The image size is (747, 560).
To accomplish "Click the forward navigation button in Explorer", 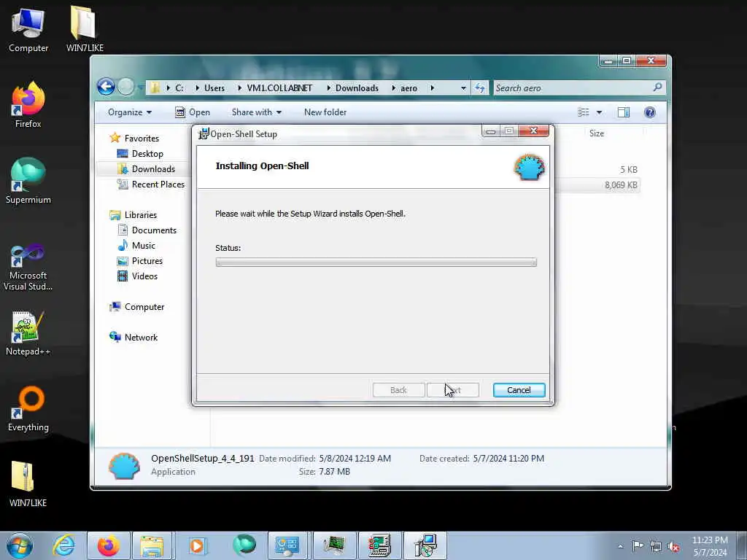I will pos(125,87).
